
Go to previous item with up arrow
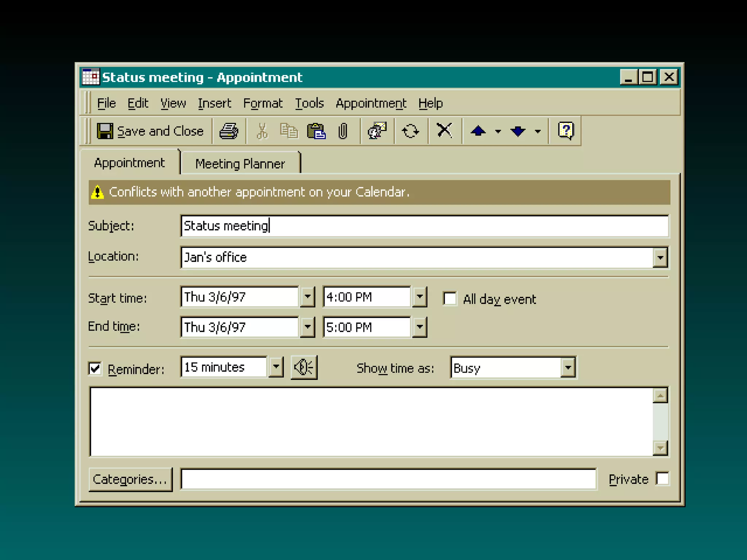point(478,131)
